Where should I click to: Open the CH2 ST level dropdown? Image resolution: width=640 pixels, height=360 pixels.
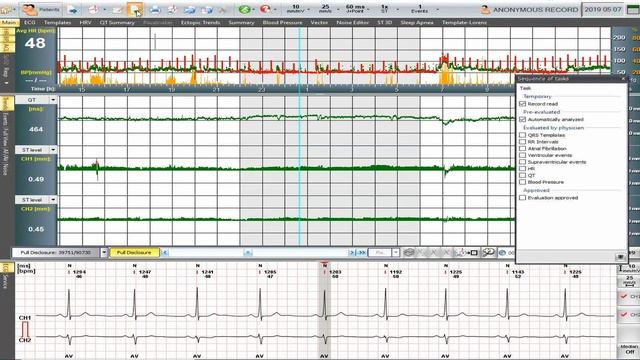click(x=53, y=200)
